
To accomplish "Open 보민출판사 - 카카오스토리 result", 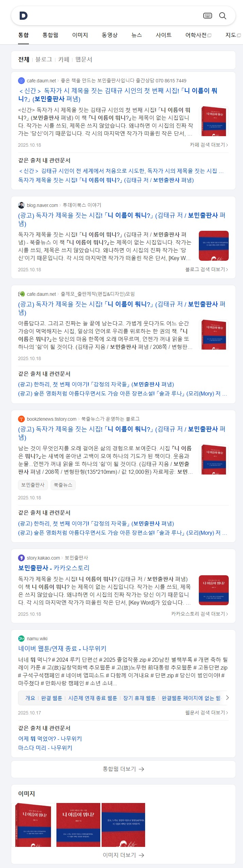I will tap(54, 568).
